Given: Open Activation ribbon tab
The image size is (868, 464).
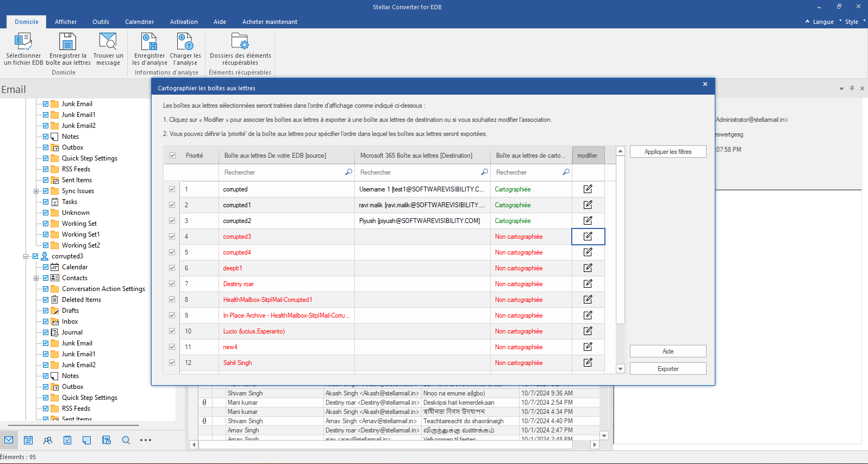Looking at the screenshot, I should [x=184, y=22].
